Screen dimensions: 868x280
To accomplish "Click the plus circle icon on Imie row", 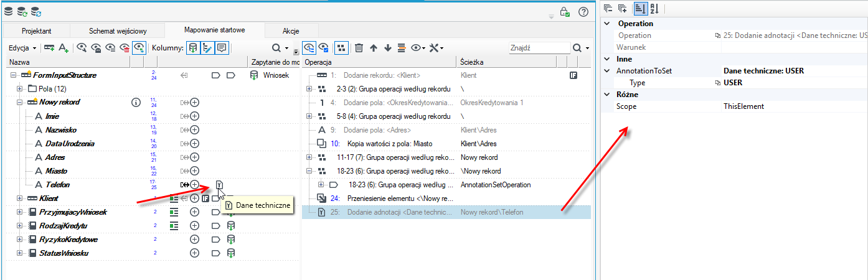I will coord(194,116).
